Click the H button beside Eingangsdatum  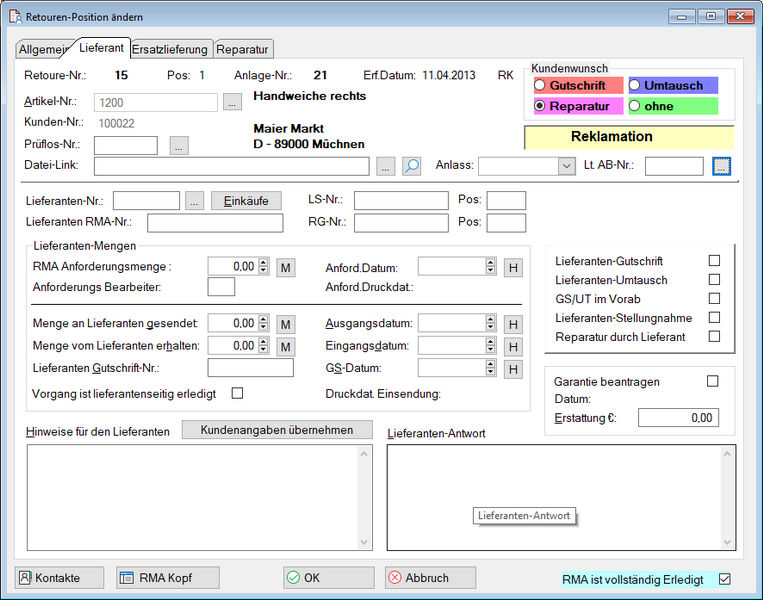coord(512,346)
